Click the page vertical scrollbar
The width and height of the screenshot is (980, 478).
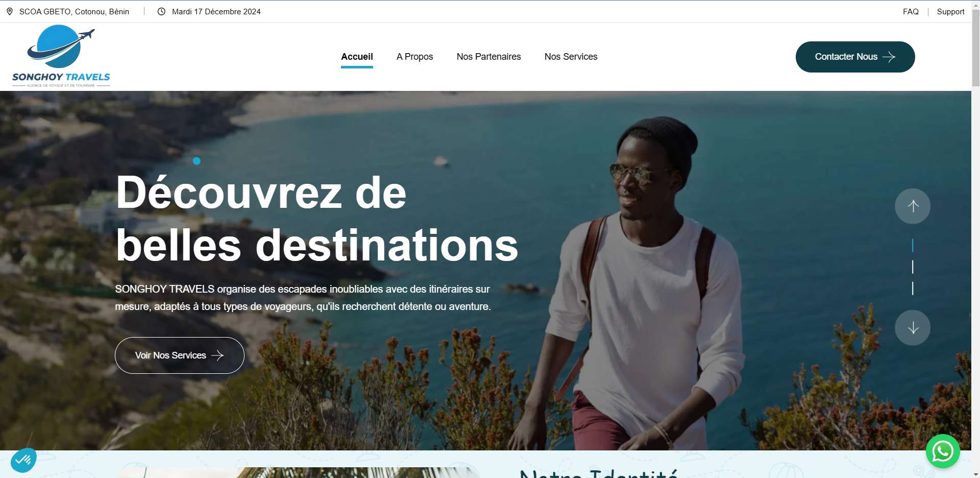tap(975, 239)
